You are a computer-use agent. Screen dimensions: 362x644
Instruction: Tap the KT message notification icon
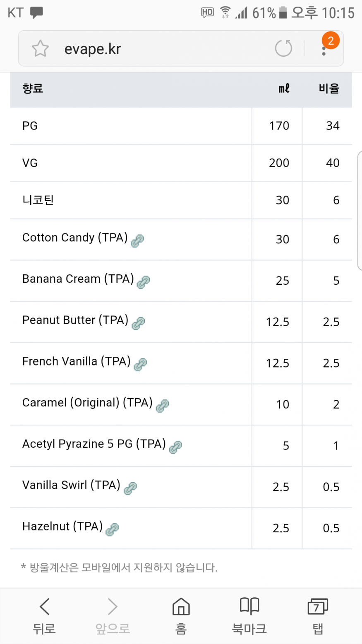coord(37,13)
